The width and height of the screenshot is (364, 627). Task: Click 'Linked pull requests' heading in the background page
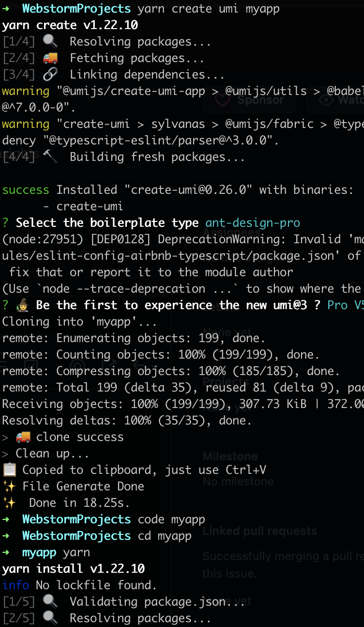(x=260, y=531)
